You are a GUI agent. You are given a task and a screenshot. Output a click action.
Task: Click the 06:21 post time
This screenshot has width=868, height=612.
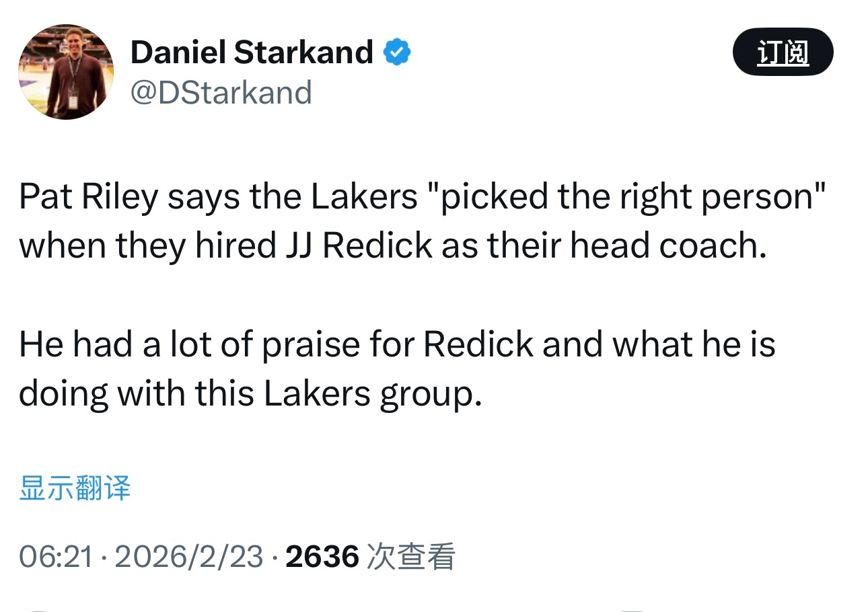[x=56, y=557]
